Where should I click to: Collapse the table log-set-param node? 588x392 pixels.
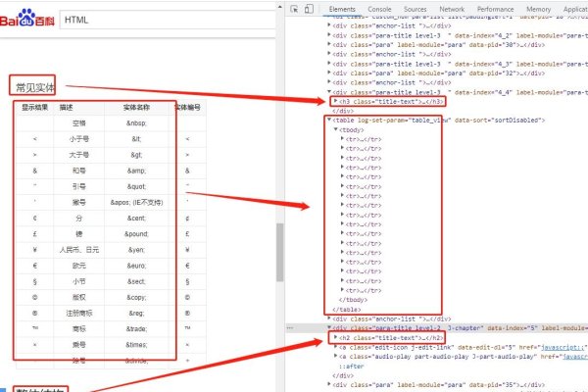(328, 120)
